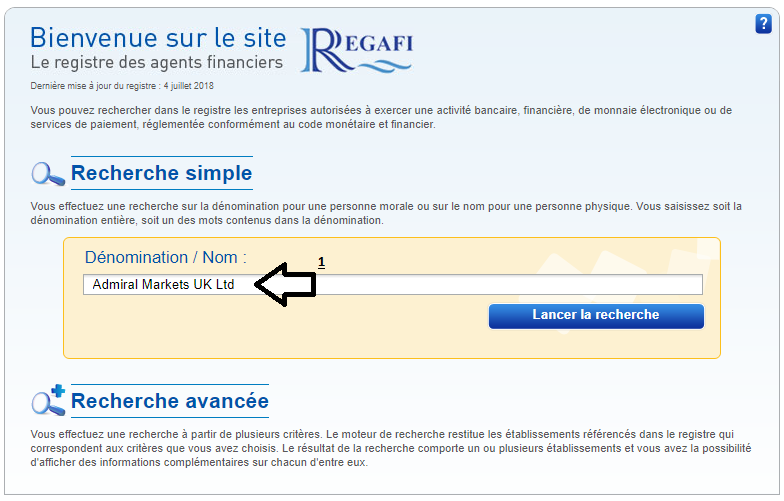Click the Lancer la recherche button
This screenshot has height=501, width=784.
[596, 316]
